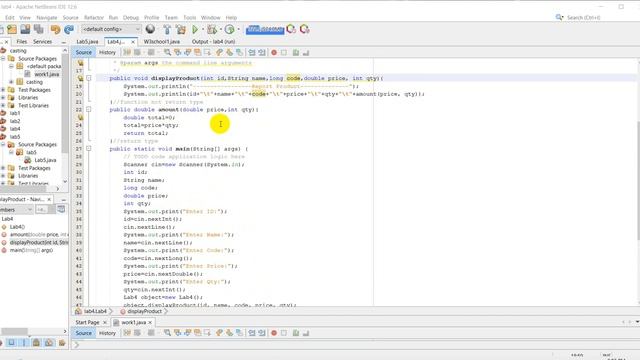This screenshot has height=360, width=640.
Task: Click the History button in Lab4 editor
Action: [107, 52]
